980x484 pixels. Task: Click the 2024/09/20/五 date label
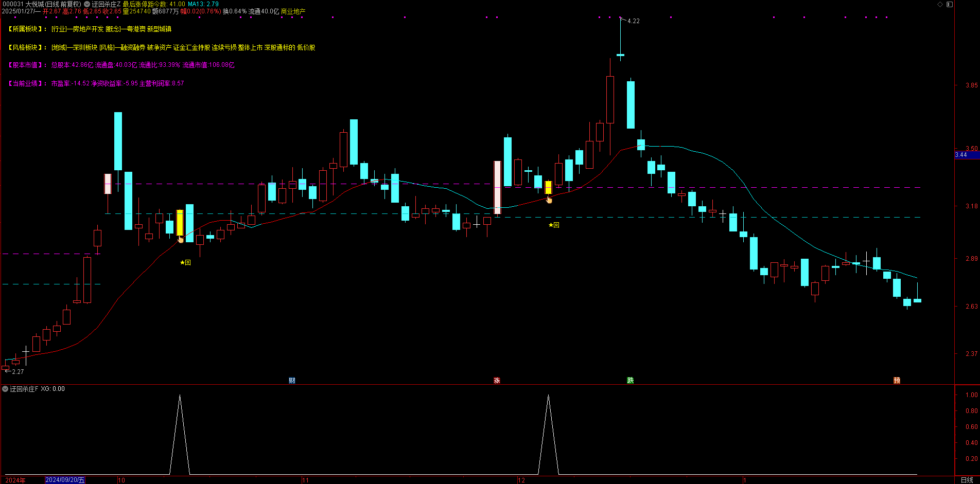(65, 480)
